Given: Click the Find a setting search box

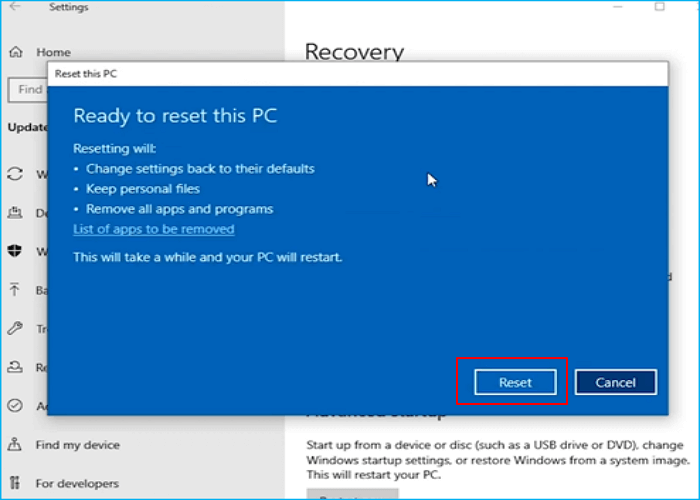Looking at the screenshot, I should tap(28, 89).
